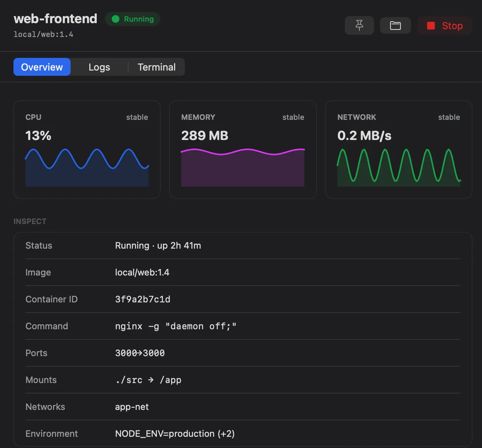Open the CPU usage chart
Screen dimensions: 482x448
[x=87, y=168]
